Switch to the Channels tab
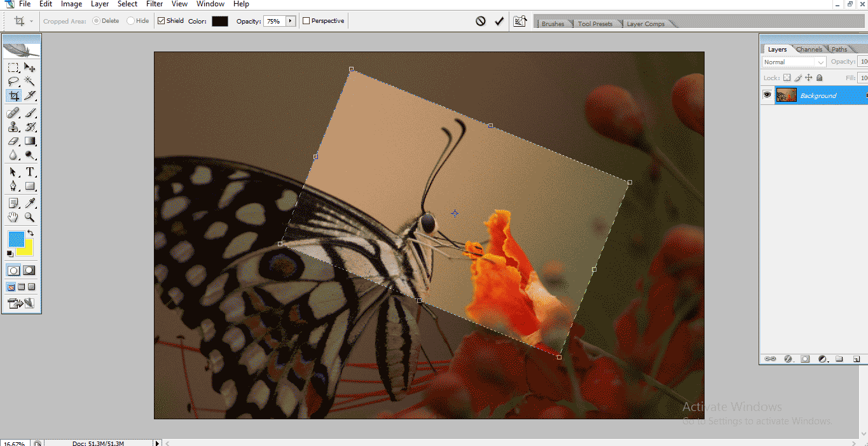The width and height of the screenshot is (868, 446). tap(809, 49)
